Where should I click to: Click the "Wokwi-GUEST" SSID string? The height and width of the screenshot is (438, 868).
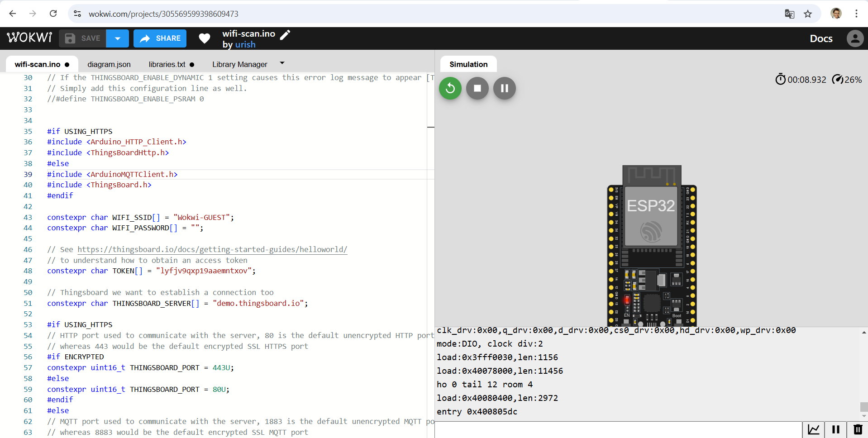tap(201, 217)
